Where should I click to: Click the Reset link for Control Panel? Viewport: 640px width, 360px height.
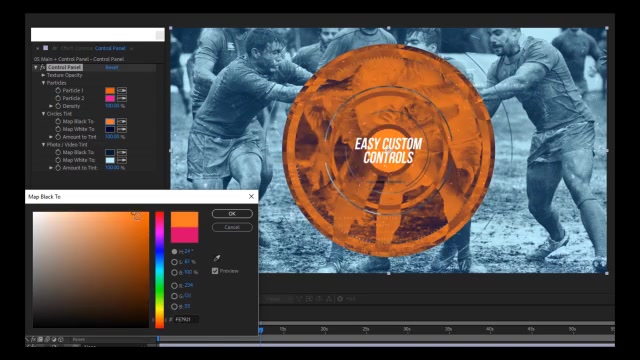112,67
